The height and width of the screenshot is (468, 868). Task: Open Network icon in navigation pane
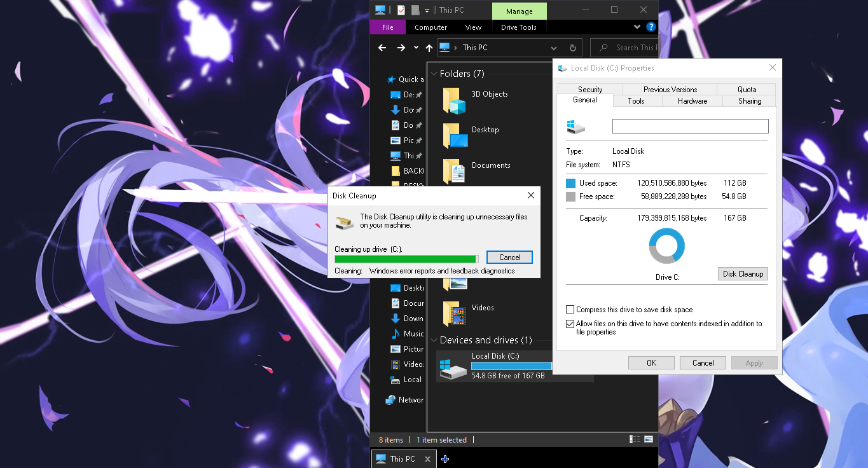tap(390, 400)
